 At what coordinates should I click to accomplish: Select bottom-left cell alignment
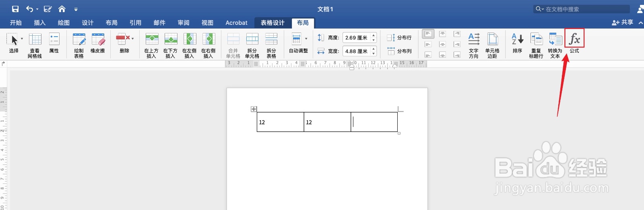428,55
